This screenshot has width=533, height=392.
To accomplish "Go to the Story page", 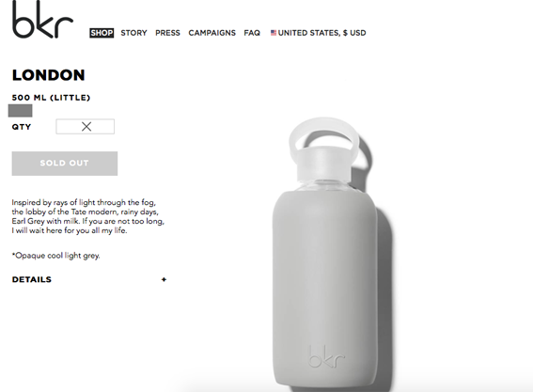I will tap(133, 33).
